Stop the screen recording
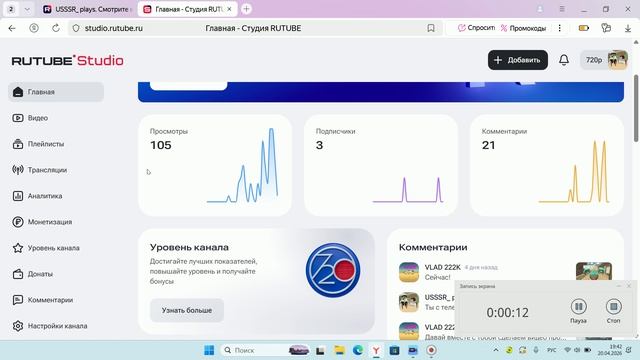The image size is (640, 360). pyautogui.click(x=613, y=306)
